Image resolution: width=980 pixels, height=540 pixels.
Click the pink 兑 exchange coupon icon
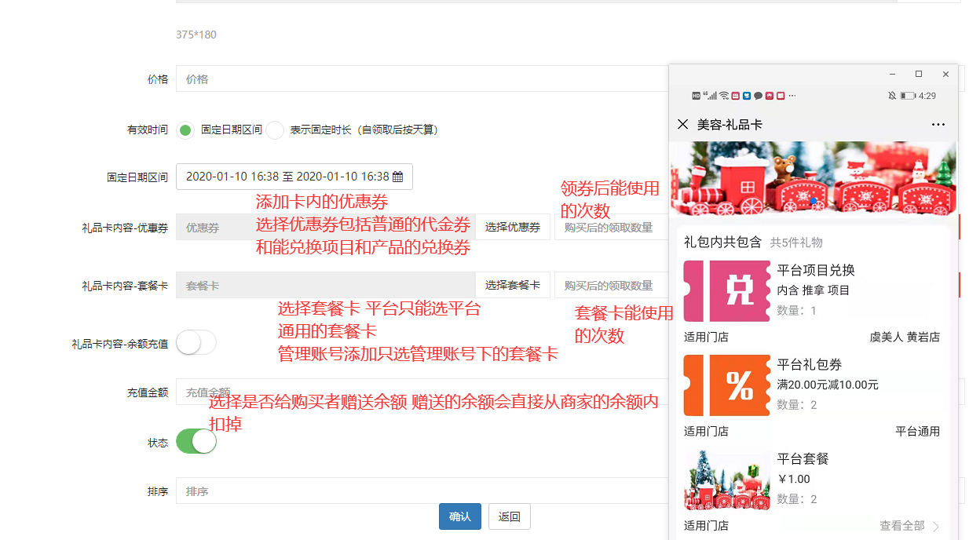click(x=727, y=291)
